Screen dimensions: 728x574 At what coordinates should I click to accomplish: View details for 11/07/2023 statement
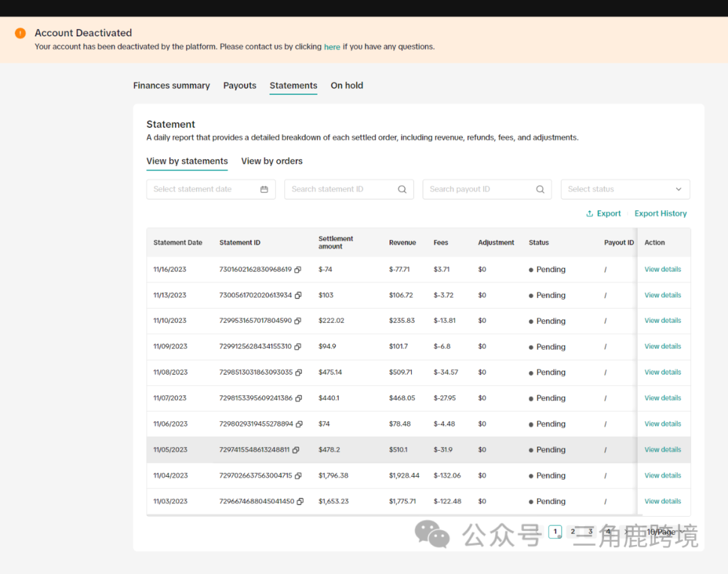(x=663, y=398)
